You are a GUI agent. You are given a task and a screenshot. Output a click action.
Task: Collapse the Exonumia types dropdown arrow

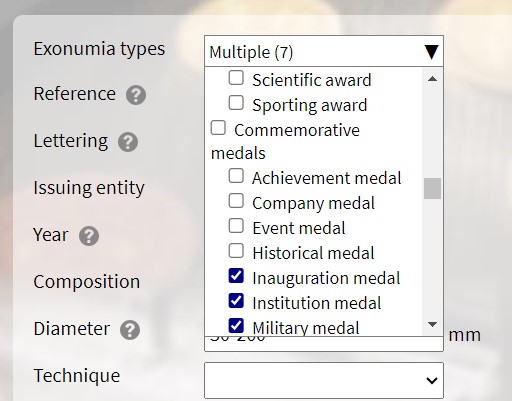click(431, 52)
